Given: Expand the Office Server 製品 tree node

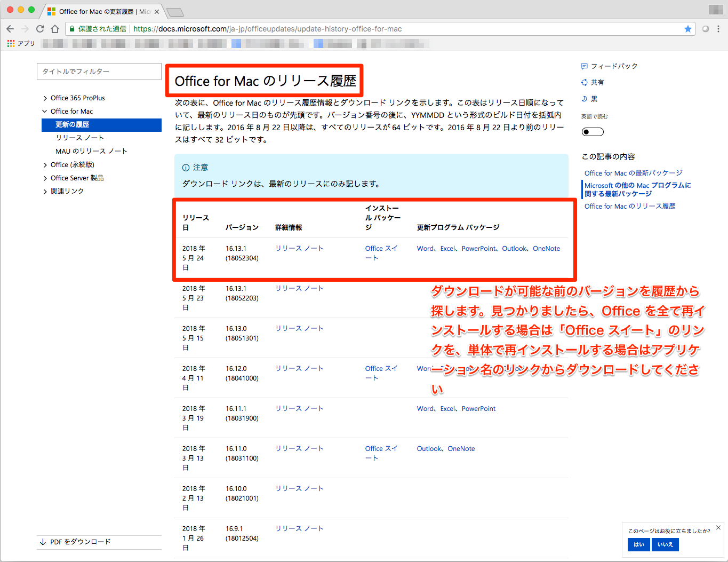Looking at the screenshot, I should pos(45,178).
